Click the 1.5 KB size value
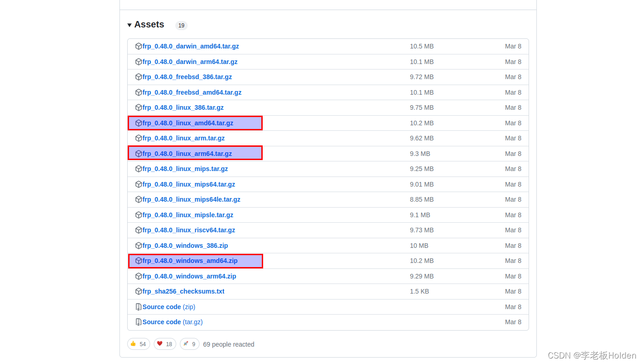Screen dimensions: 643x364 420,291
